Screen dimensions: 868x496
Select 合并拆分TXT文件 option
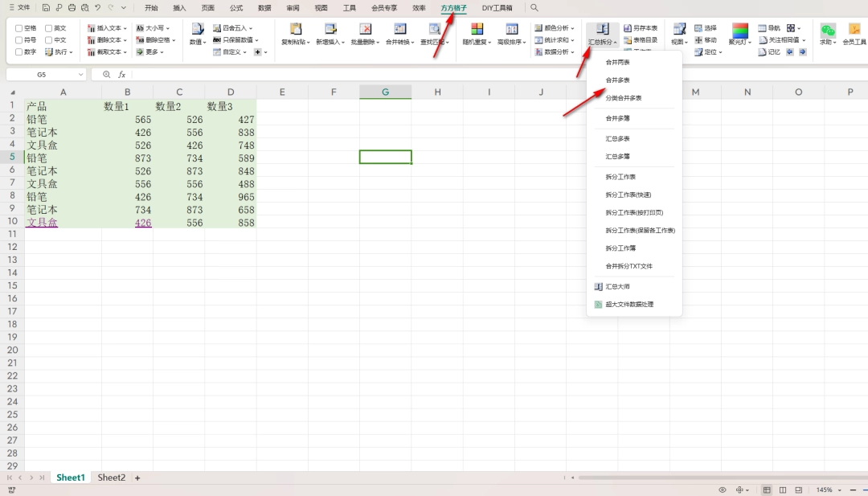[x=629, y=266]
